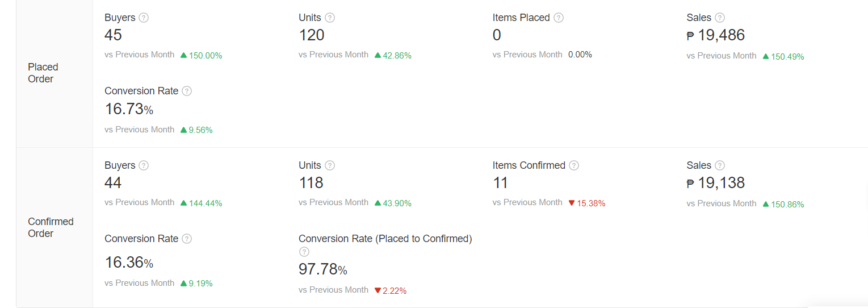Select the Confirmed Order row label
The height and width of the screenshot is (308, 868).
point(51,227)
